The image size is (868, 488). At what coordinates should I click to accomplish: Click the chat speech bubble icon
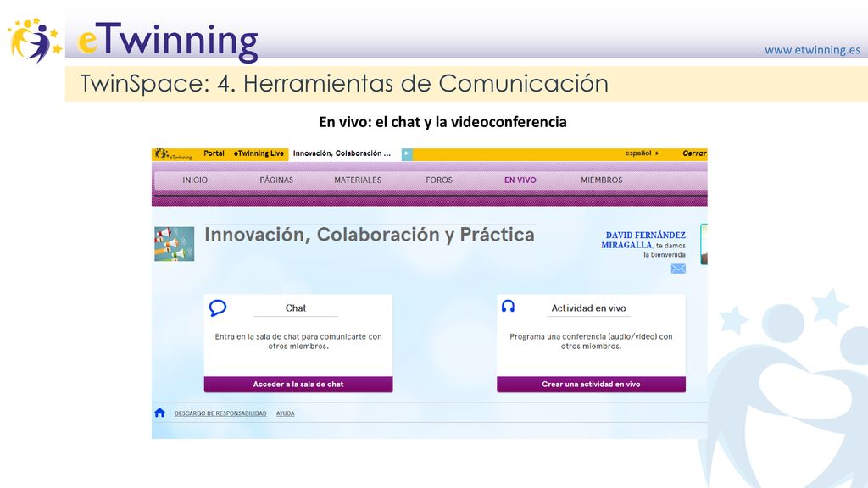tap(218, 308)
